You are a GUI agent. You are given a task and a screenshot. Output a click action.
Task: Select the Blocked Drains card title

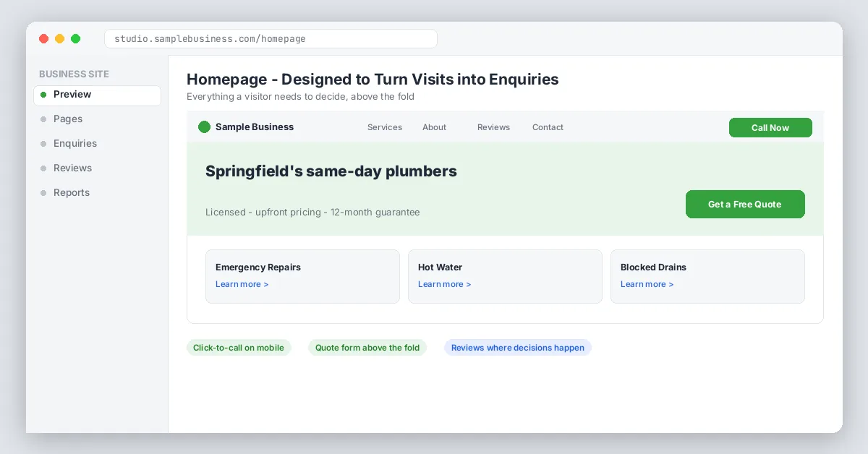pos(653,267)
